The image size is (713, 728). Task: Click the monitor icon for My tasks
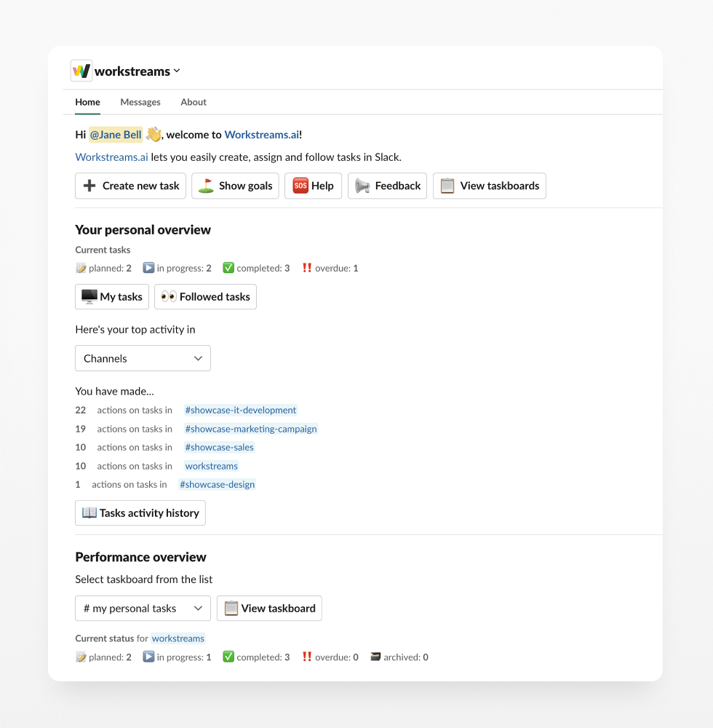click(89, 296)
